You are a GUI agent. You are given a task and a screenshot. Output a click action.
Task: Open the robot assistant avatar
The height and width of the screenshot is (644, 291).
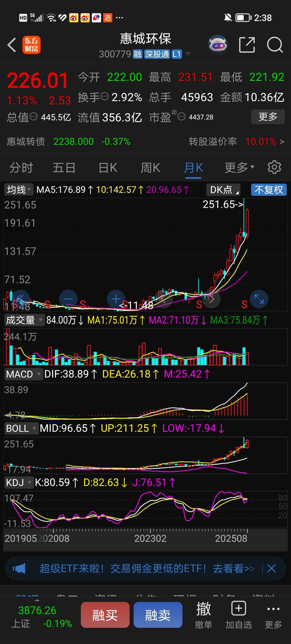point(218,45)
